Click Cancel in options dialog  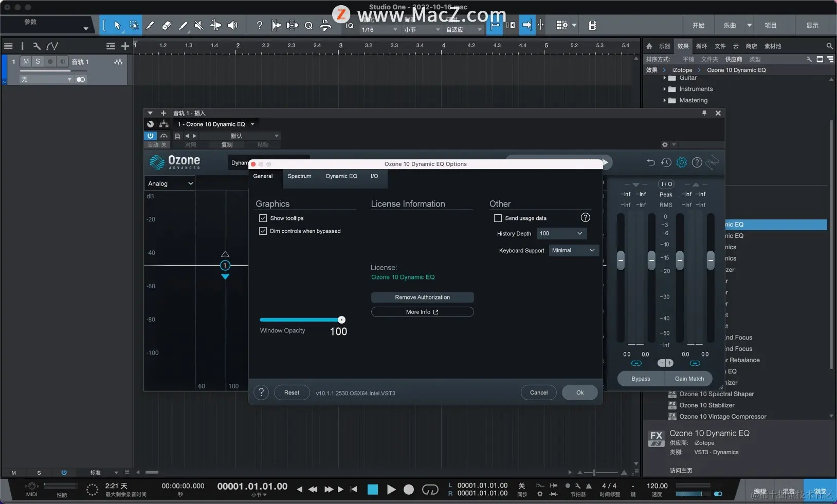coord(538,393)
